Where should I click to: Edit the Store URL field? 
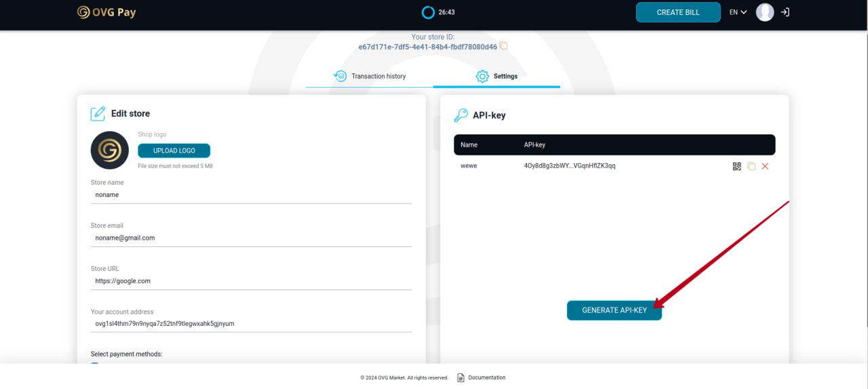tap(252, 281)
